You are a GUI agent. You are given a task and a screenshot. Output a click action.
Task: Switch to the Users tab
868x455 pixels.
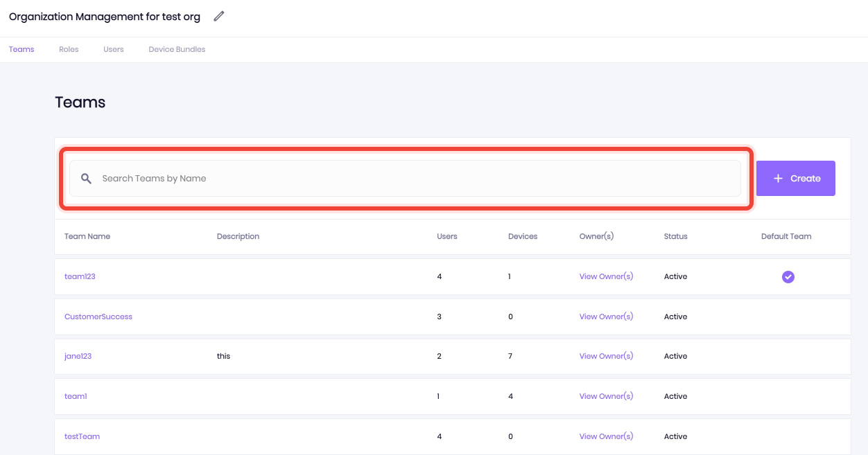click(114, 50)
